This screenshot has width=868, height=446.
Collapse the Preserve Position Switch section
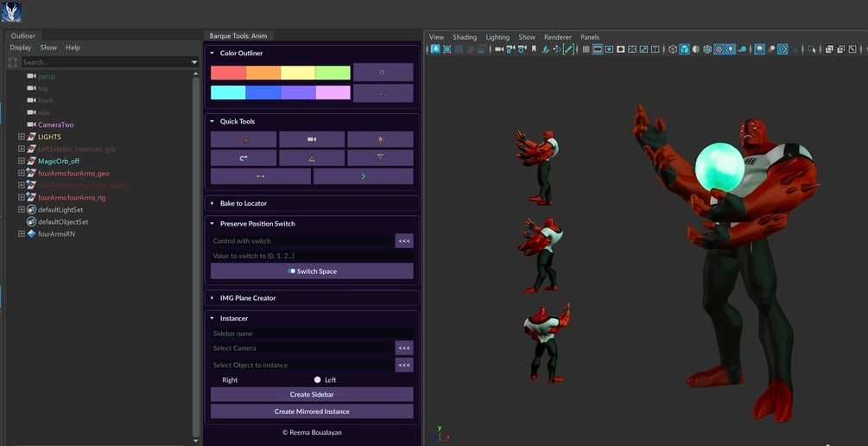tap(212, 224)
